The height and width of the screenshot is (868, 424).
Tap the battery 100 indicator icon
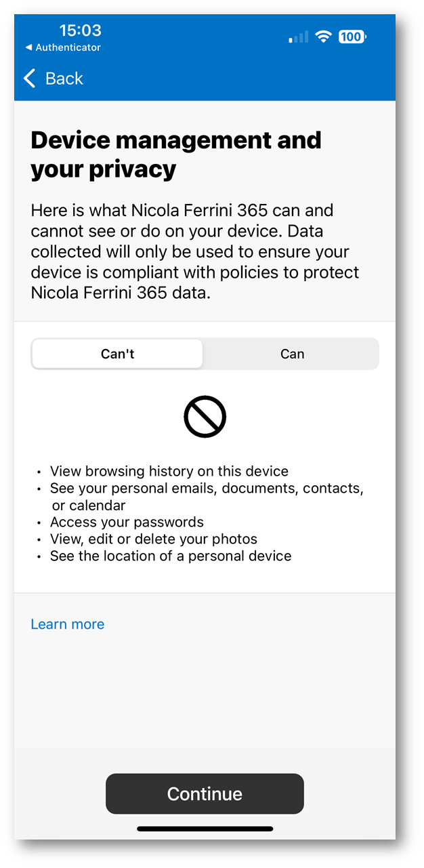(352, 37)
